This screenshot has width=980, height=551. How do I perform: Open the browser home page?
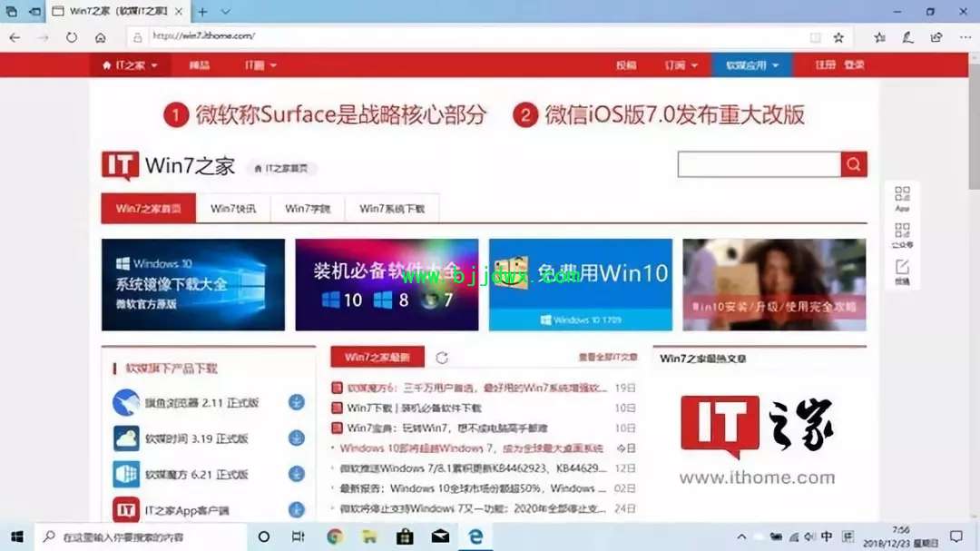tap(100, 37)
